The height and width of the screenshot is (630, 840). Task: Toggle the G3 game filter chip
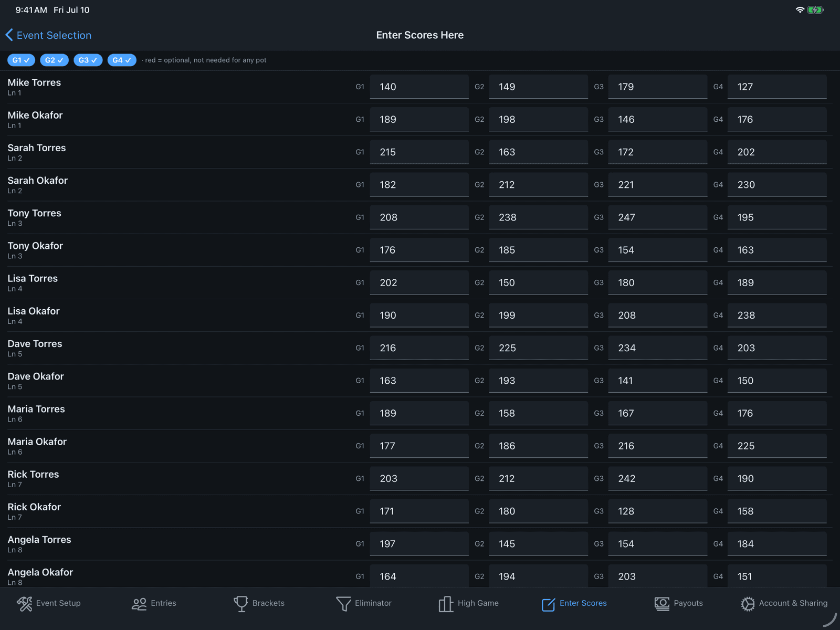pyautogui.click(x=88, y=60)
